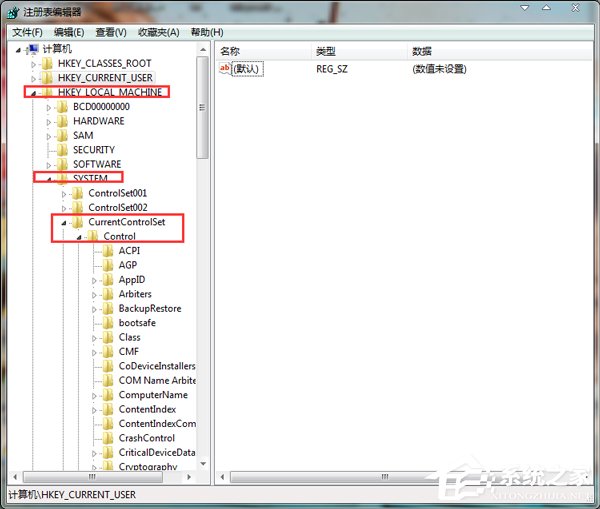Expand the ControlSet001 node arrow

pos(64,194)
